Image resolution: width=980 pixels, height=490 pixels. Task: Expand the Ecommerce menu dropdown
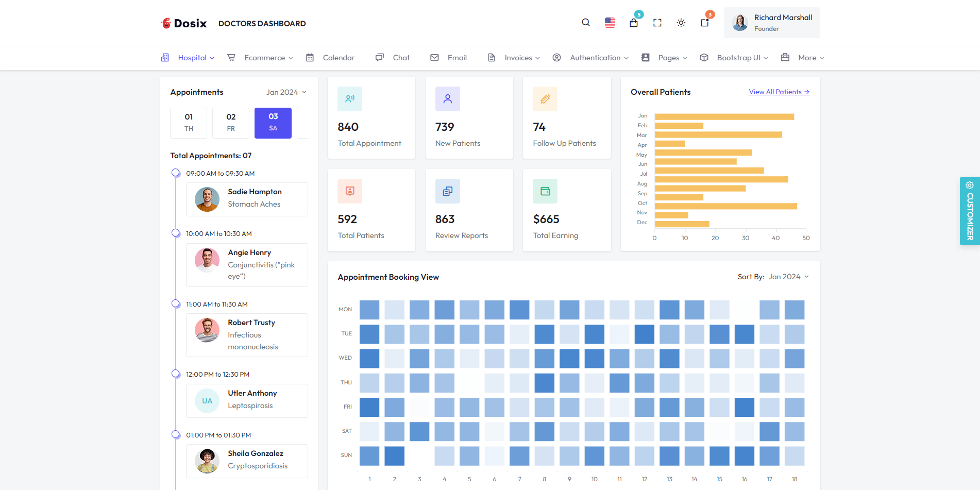coord(291,58)
